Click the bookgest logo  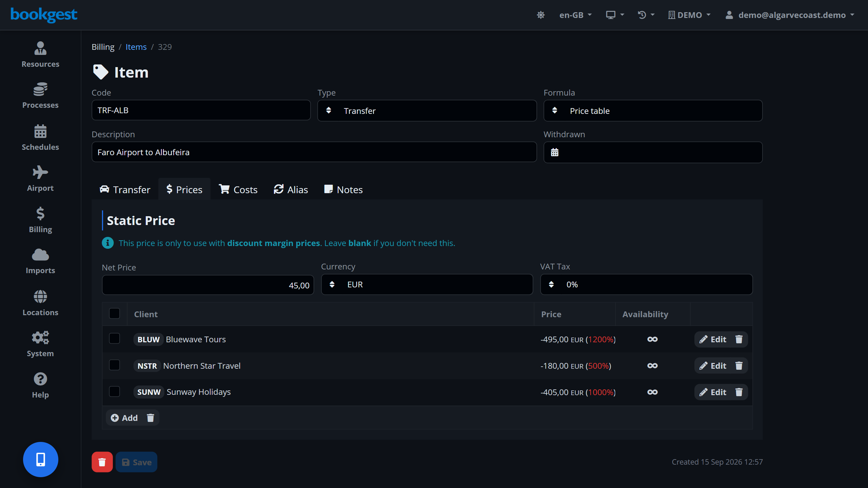44,15
